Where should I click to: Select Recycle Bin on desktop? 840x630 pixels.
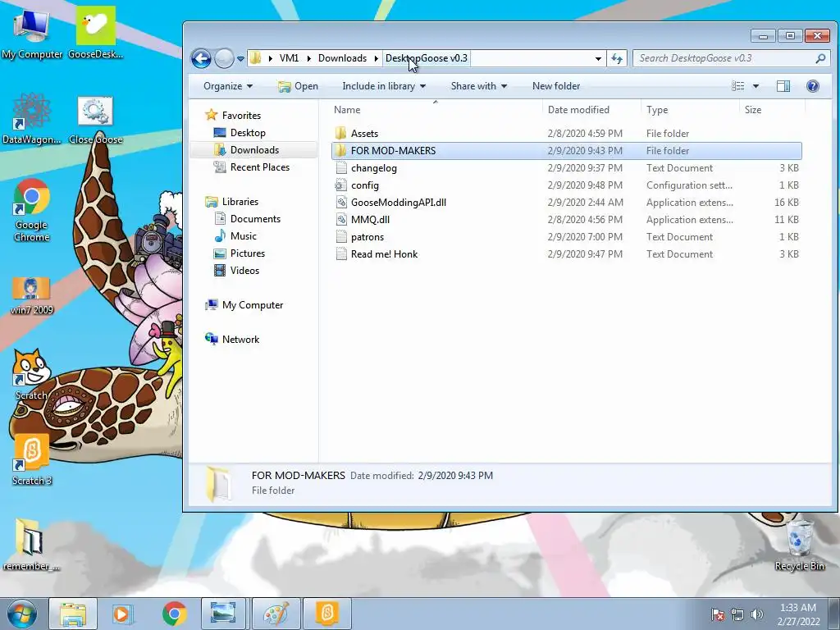[x=799, y=545]
